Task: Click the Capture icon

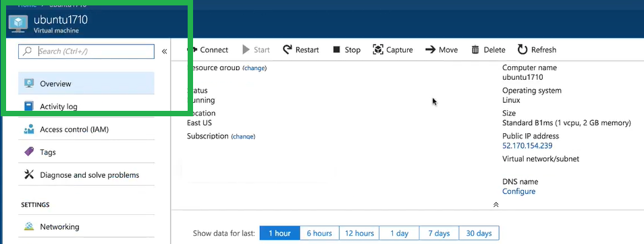Action: point(377,50)
